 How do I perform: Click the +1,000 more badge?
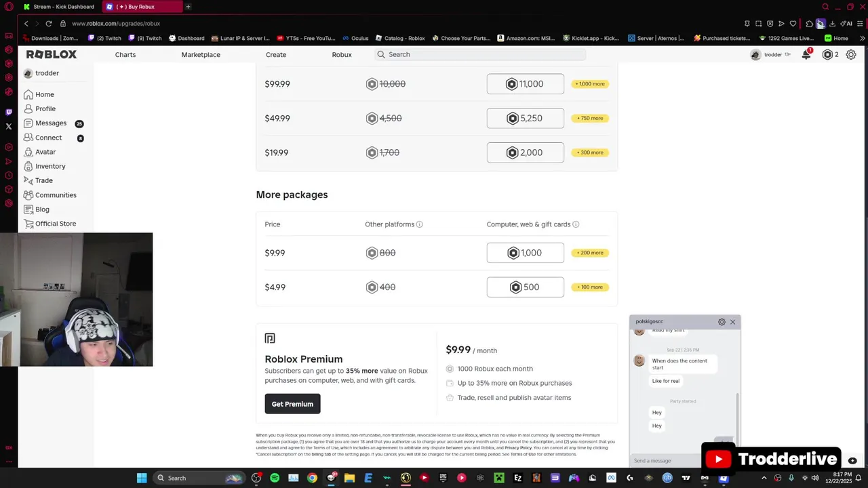click(590, 84)
